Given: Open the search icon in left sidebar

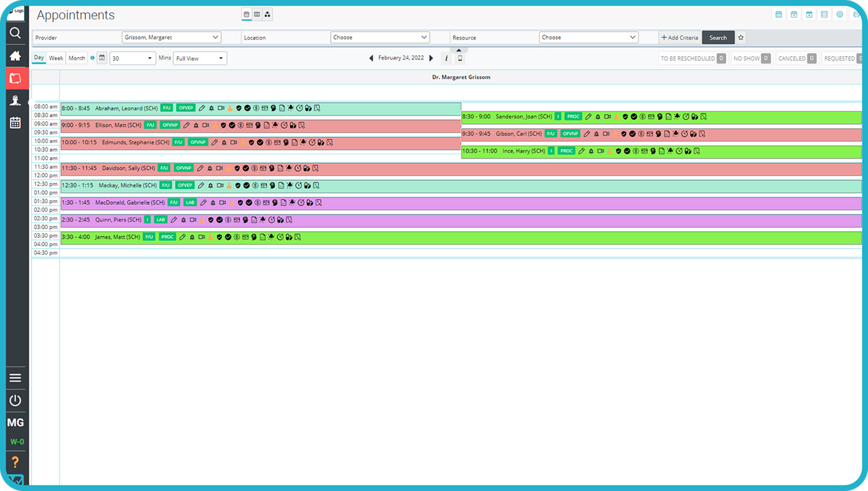Looking at the screenshot, I should click(x=15, y=33).
